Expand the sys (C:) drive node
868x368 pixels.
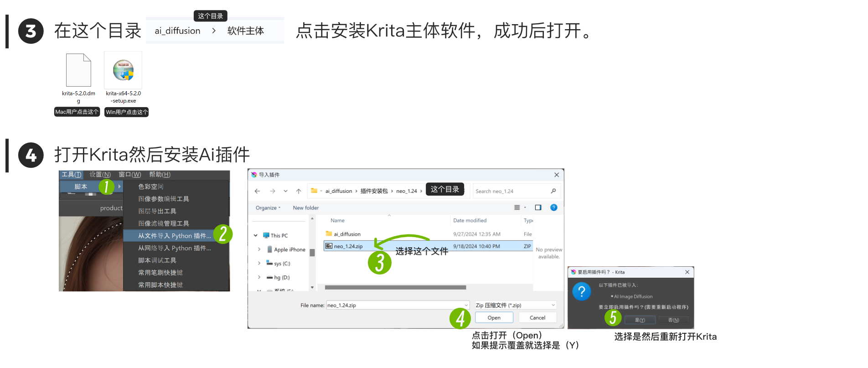(259, 264)
